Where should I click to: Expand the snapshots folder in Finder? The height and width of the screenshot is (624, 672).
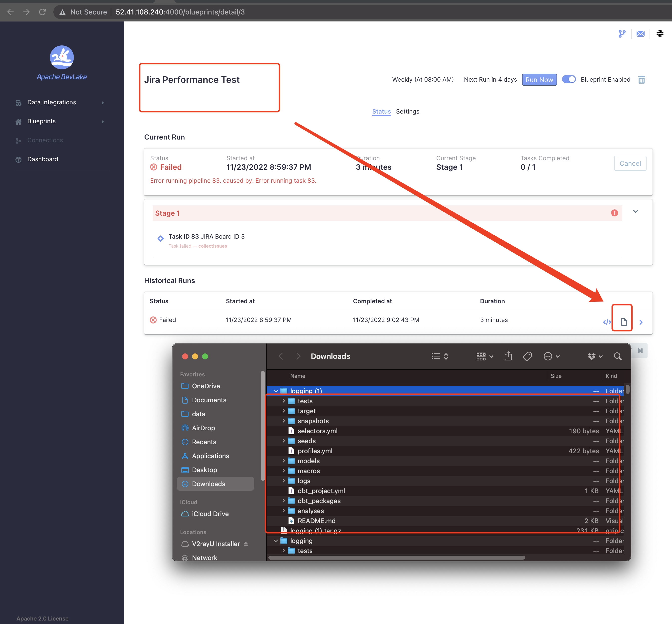click(284, 421)
